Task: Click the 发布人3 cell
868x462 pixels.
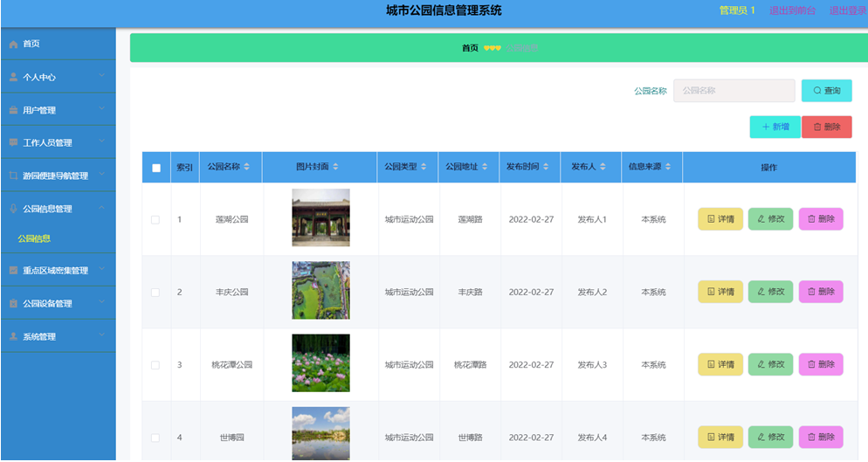Action: click(592, 364)
